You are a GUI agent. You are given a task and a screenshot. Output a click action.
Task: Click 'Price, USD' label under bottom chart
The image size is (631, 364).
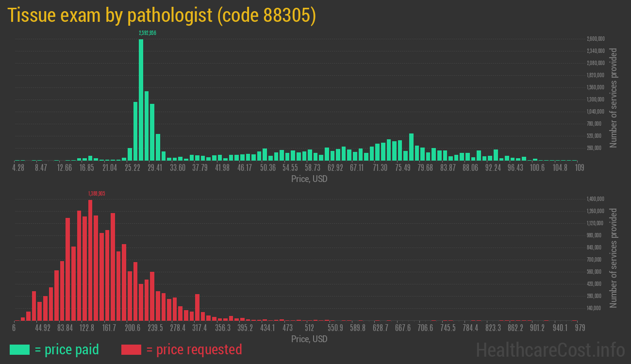coord(309,339)
